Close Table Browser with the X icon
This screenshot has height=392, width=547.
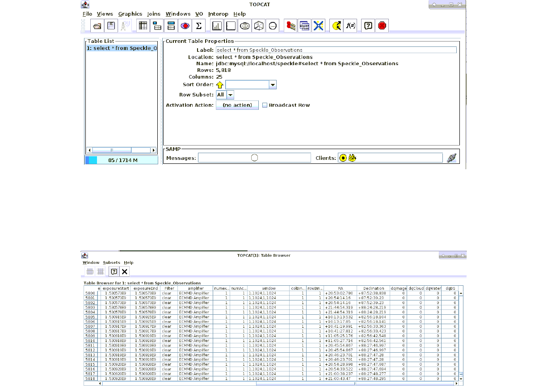[125, 271]
